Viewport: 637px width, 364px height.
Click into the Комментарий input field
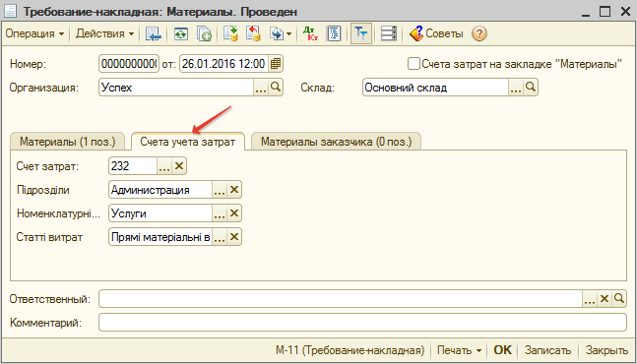pyautogui.click(x=362, y=323)
